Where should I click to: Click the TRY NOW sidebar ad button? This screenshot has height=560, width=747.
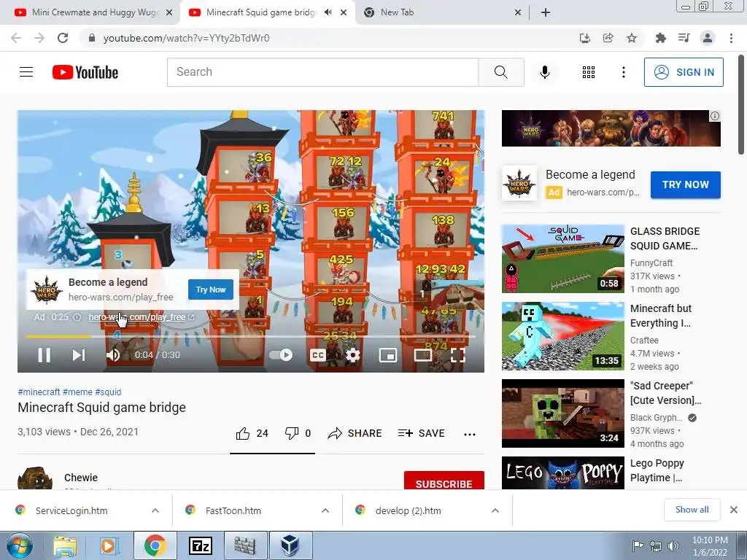(686, 184)
